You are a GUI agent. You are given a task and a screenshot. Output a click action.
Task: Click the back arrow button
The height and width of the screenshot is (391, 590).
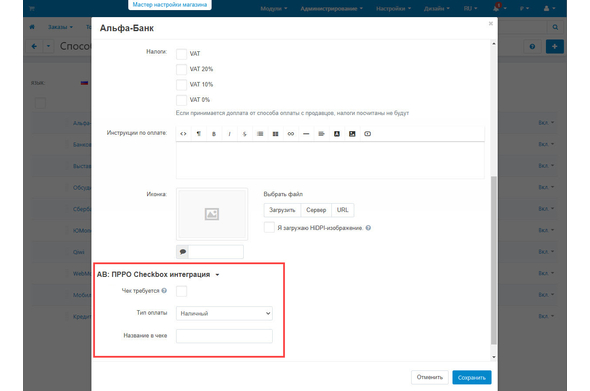pyautogui.click(x=34, y=46)
